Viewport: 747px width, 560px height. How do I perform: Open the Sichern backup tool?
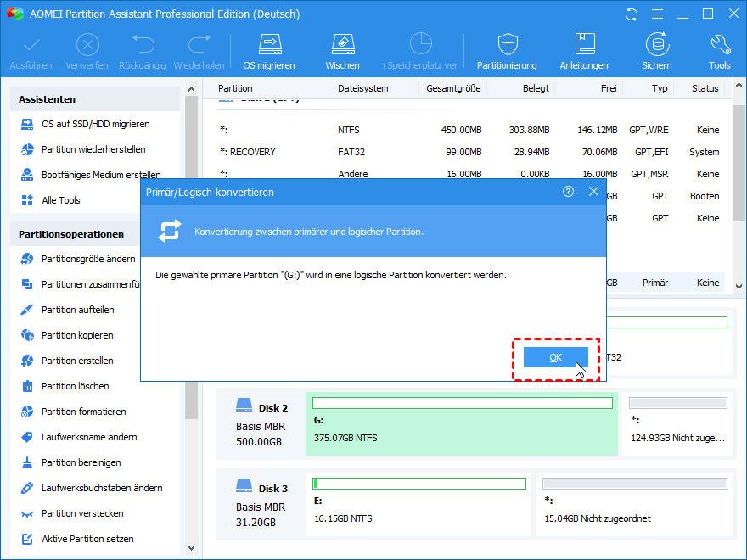click(x=657, y=52)
